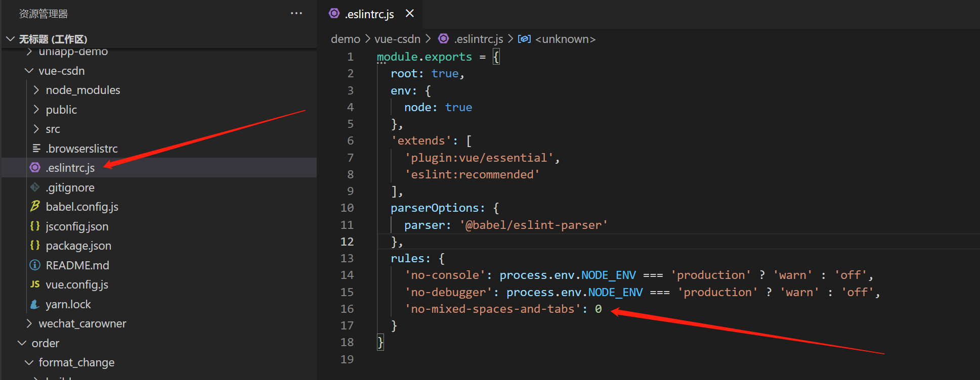The image size is (980, 380).
Task: Open the vue-csdn breadcrumb segment
Action: (397, 39)
